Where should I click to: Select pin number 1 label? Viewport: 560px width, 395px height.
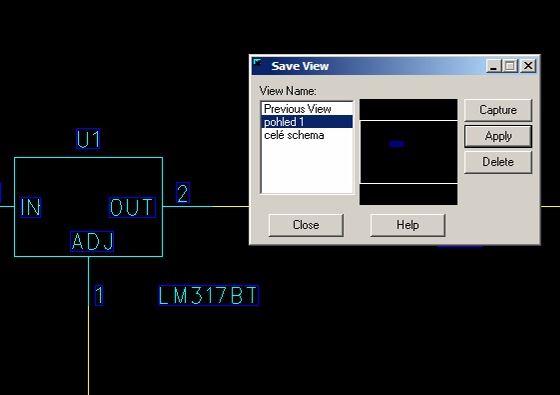tap(99, 295)
